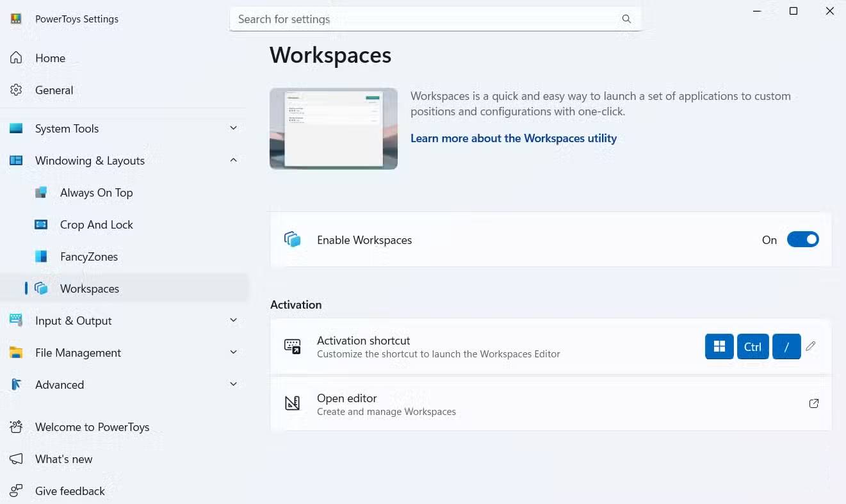The image size is (846, 504).
Task: Turn off the Enable Workspaces toggle
Action: (x=803, y=240)
